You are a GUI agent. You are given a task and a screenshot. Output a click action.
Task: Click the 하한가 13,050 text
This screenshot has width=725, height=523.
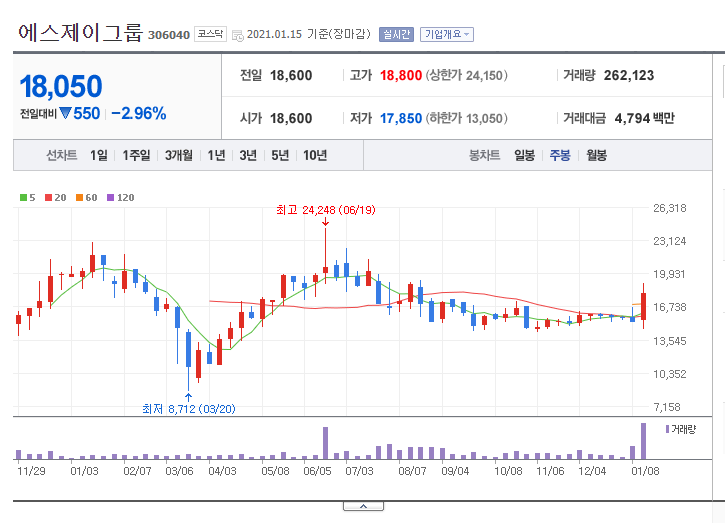[467, 118]
